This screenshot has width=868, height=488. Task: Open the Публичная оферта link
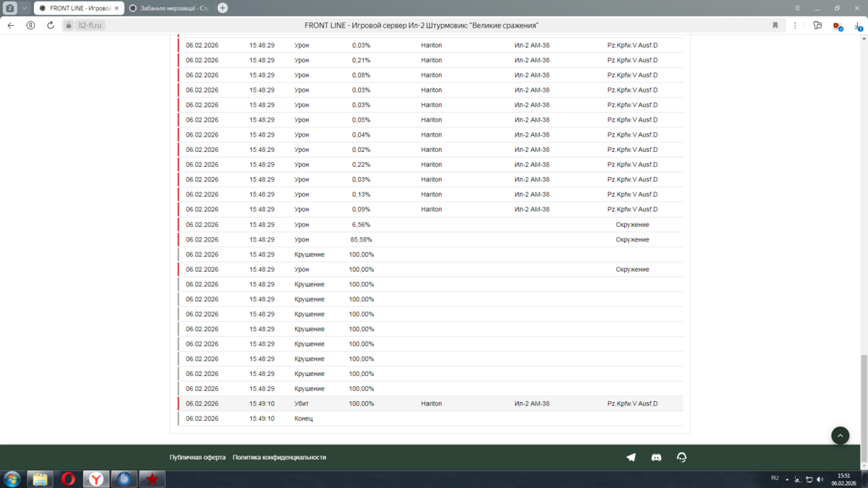tap(197, 457)
